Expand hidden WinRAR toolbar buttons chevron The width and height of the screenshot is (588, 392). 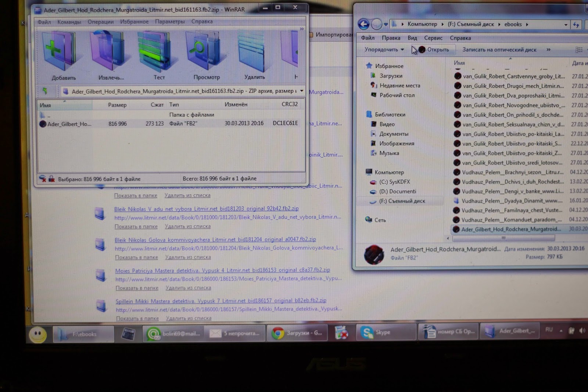pos(302,29)
